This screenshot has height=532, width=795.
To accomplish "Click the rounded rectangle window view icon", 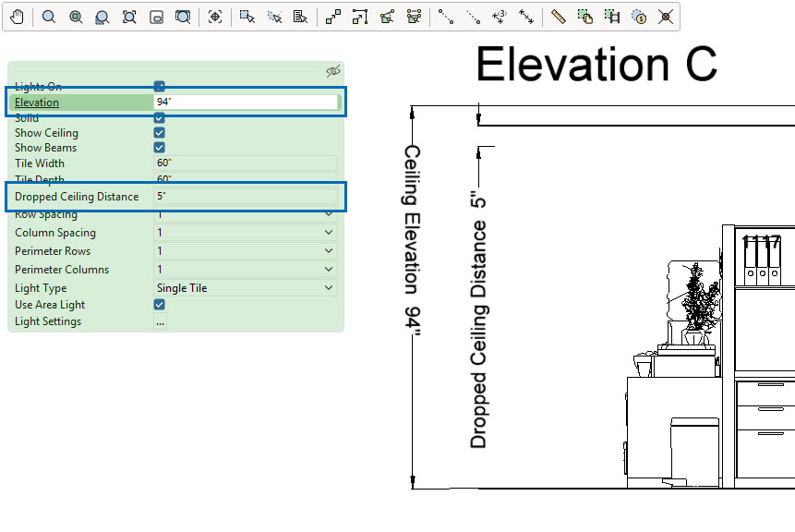I will [156, 18].
